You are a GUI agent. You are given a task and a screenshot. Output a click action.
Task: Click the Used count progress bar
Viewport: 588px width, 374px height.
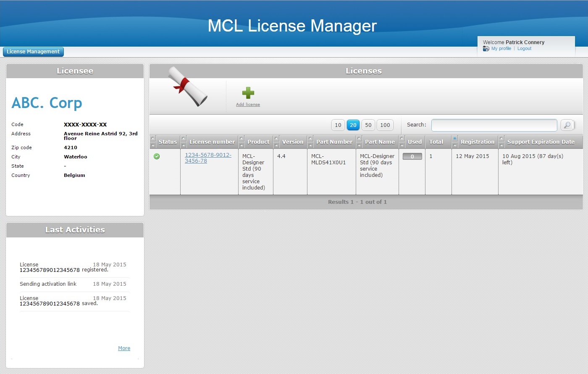412,156
